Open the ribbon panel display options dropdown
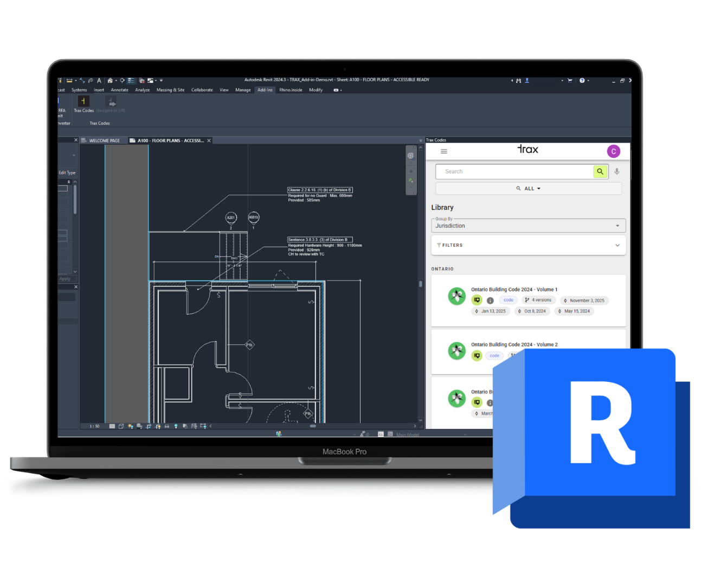The width and height of the screenshot is (701, 588). point(337,90)
